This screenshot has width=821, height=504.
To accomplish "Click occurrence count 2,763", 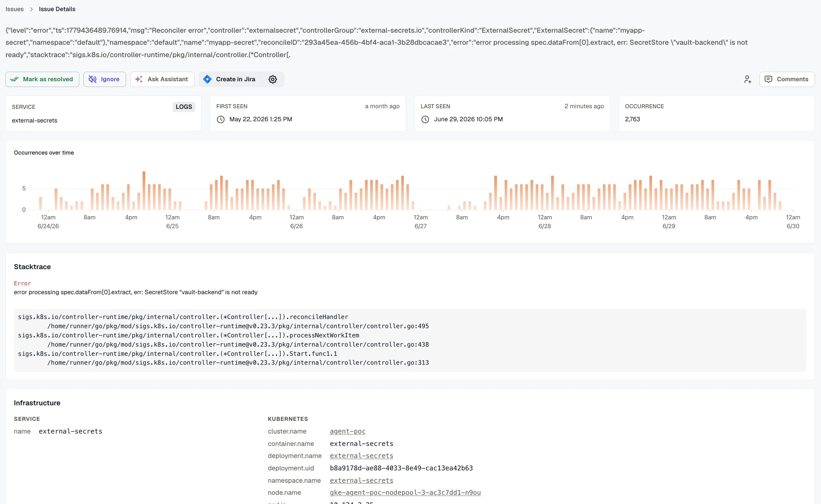I will [x=632, y=119].
